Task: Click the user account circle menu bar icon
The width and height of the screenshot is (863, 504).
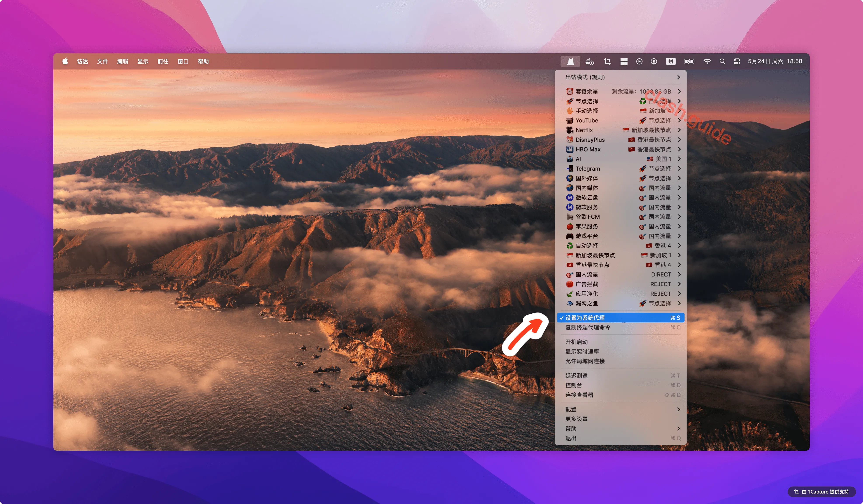Action: click(x=654, y=61)
